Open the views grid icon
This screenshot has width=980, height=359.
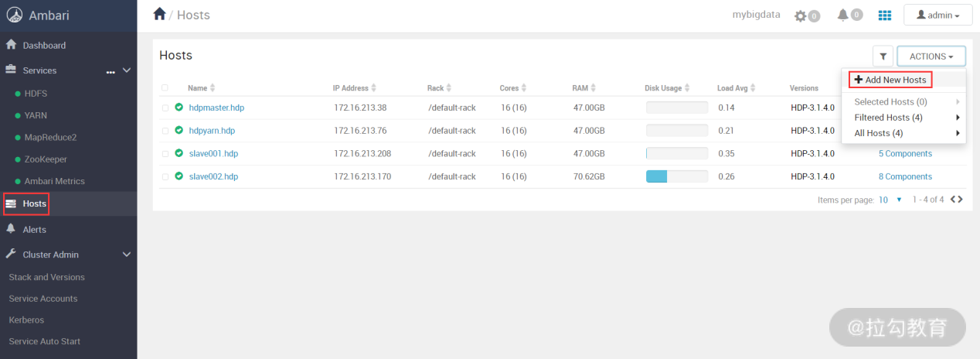point(885,15)
